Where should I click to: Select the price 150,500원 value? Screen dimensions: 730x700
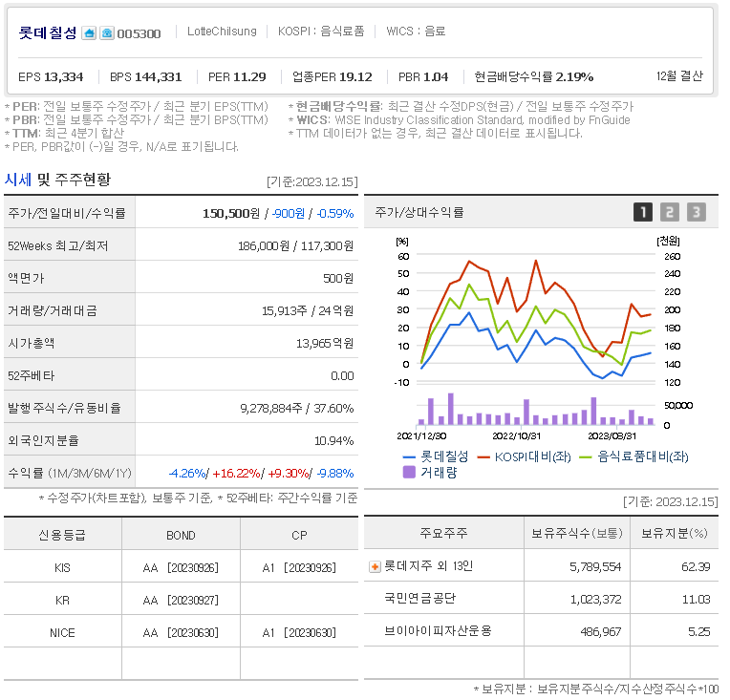(231, 214)
